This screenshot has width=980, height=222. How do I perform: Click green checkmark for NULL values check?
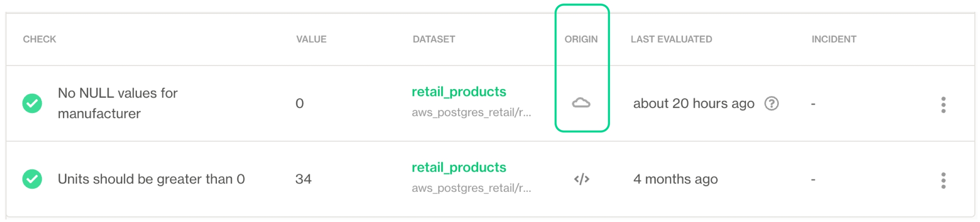[x=32, y=103]
